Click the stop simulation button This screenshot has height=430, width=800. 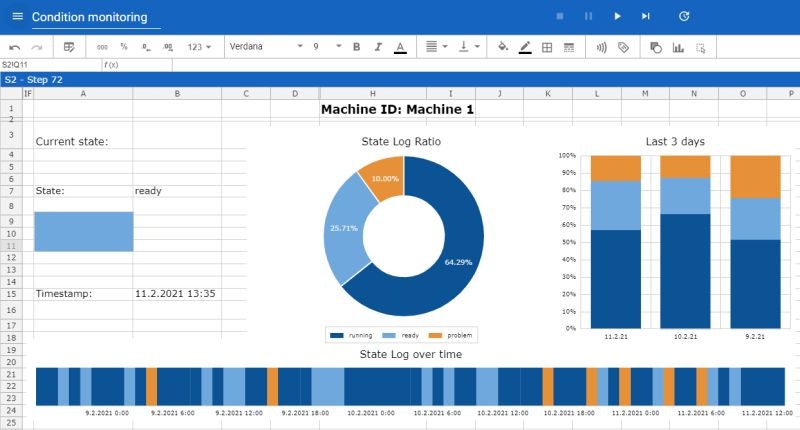coord(560,16)
